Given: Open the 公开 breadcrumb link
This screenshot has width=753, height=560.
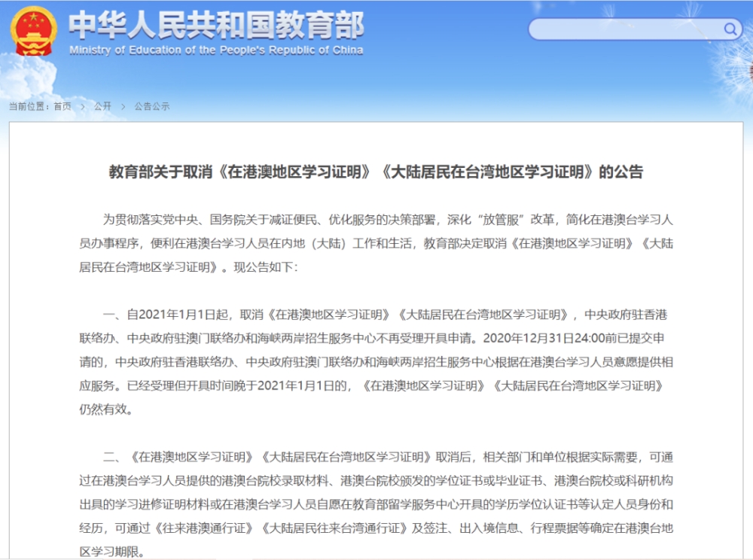Looking at the screenshot, I should (102, 107).
